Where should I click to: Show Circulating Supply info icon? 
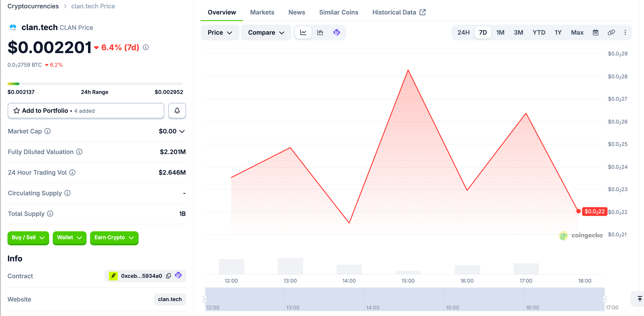click(x=67, y=193)
